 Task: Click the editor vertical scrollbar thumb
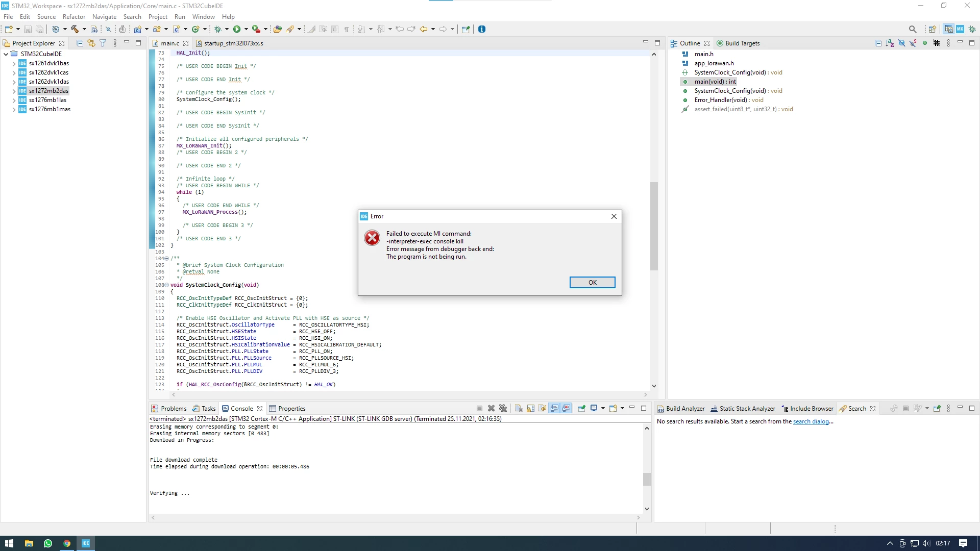click(x=654, y=226)
